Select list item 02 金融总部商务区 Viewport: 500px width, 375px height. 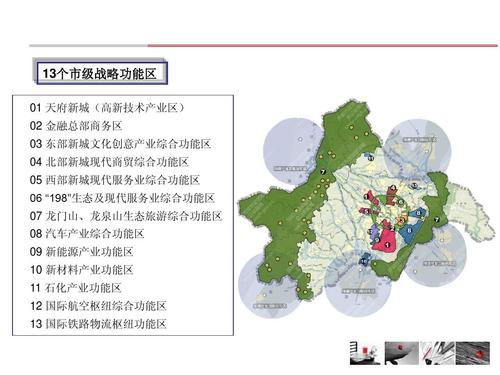76,126
